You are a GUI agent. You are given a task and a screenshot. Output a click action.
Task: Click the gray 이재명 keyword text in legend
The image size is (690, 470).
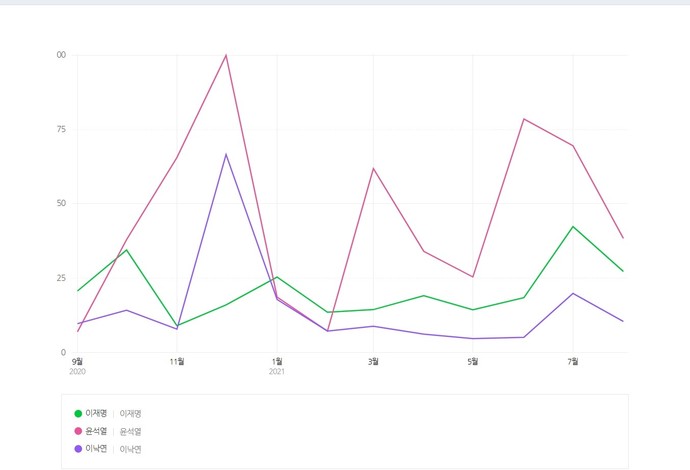(131, 413)
